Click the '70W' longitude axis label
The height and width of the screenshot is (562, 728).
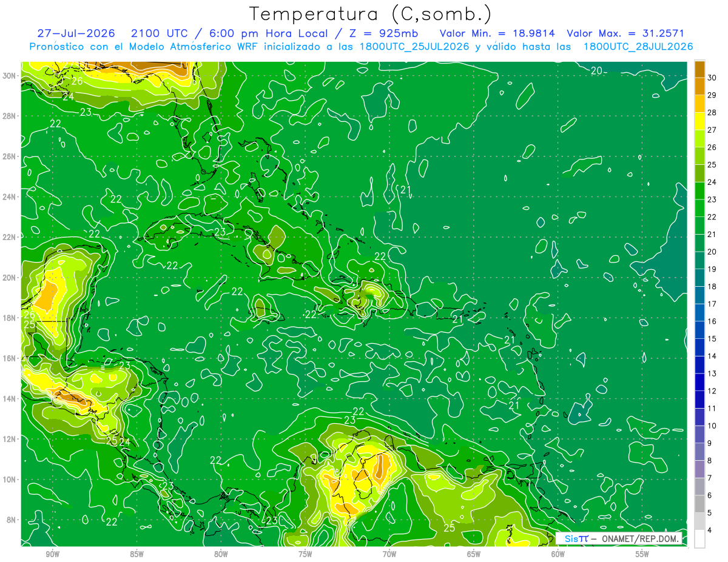(389, 554)
